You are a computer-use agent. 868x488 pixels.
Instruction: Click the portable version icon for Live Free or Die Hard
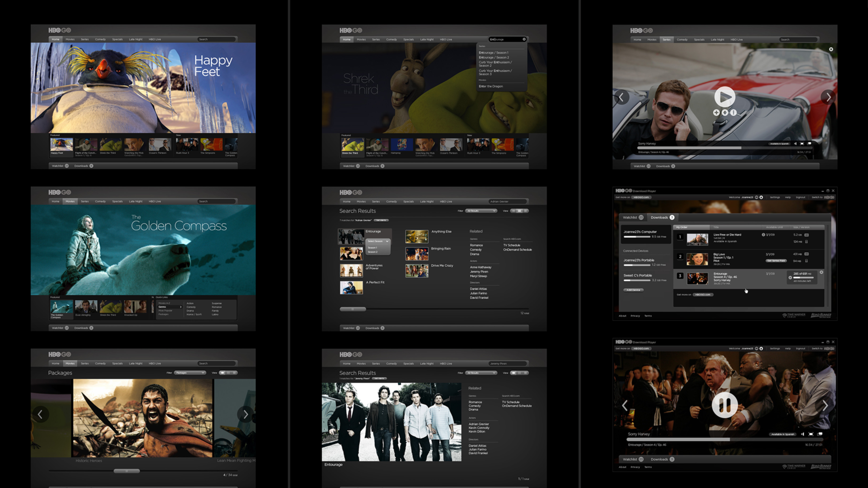click(x=806, y=241)
